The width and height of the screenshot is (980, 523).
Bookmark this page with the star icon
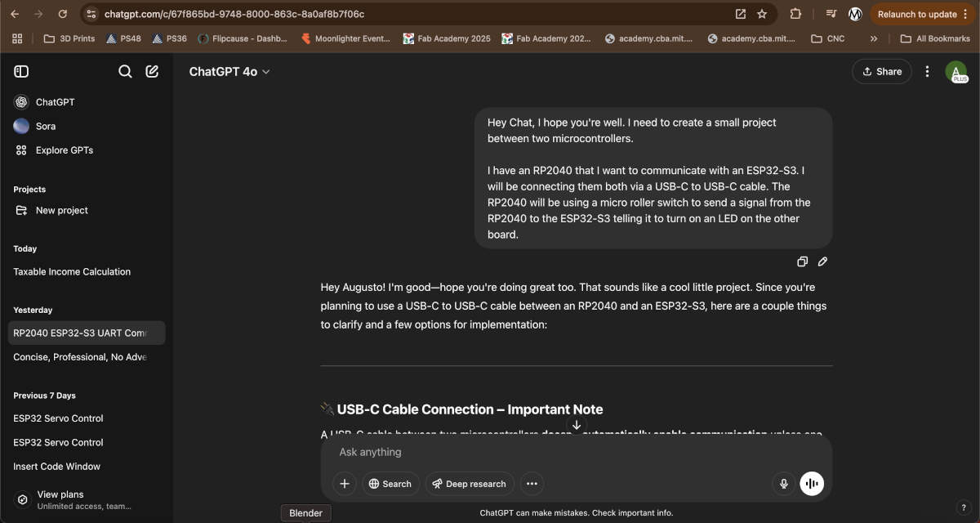point(762,14)
